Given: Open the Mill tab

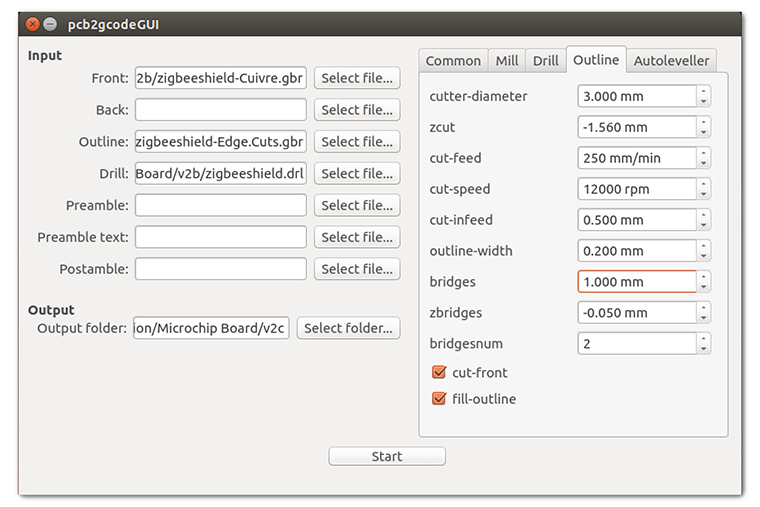Looking at the screenshot, I should tap(507, 61).
